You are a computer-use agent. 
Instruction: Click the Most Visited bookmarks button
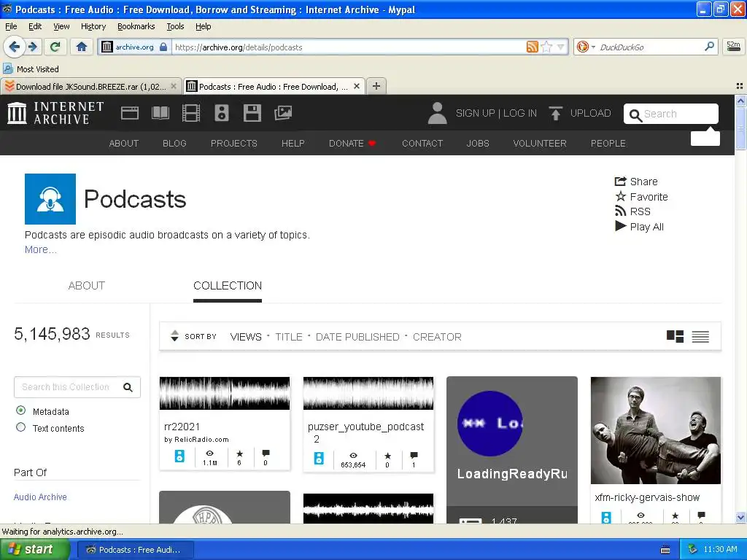pyautogui.click(x=31, y=69)
